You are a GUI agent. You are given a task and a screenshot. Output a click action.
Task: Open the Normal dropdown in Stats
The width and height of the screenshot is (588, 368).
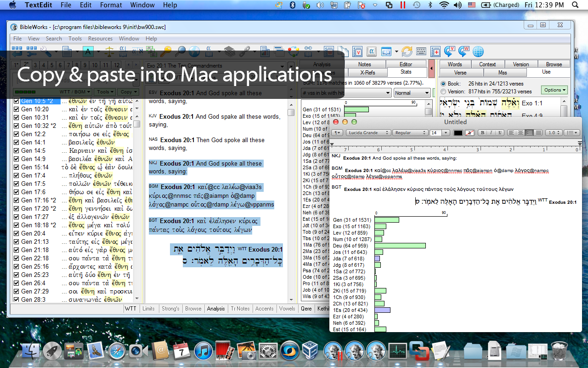pos(412,93)
